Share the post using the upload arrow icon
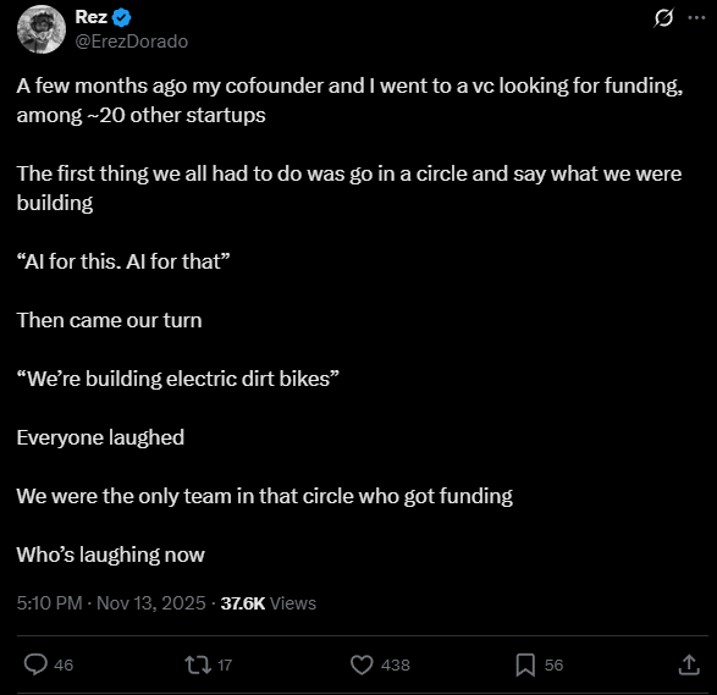This screenshot has height=695, width=717. (688, 664)
